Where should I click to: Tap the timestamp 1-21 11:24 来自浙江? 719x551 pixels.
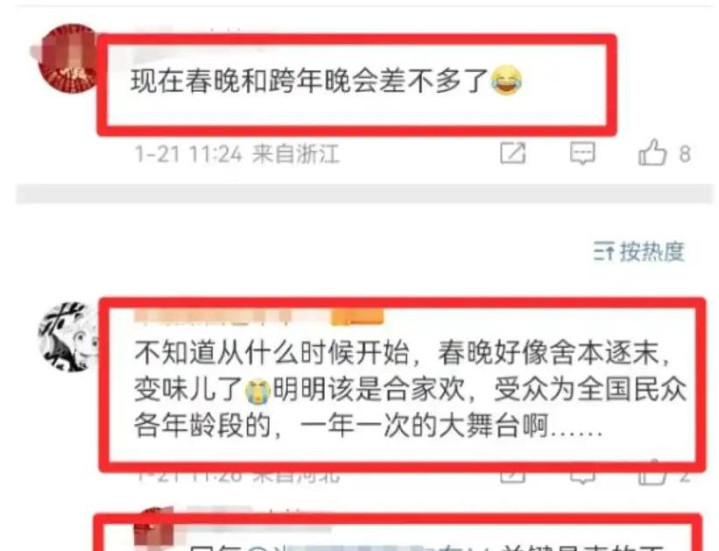coord(237,154)
